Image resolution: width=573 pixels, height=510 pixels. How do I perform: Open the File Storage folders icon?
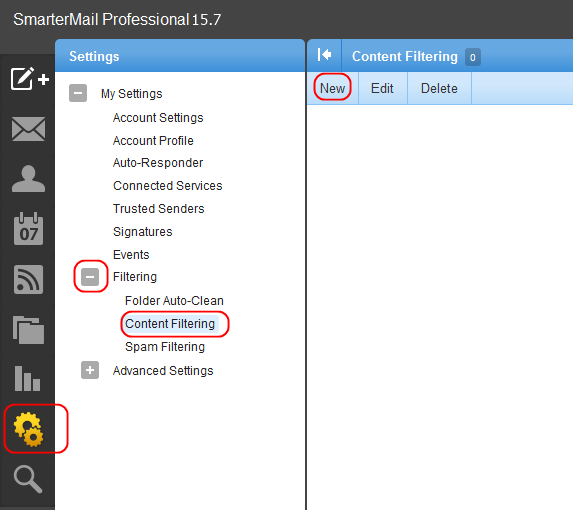(29, 330)
